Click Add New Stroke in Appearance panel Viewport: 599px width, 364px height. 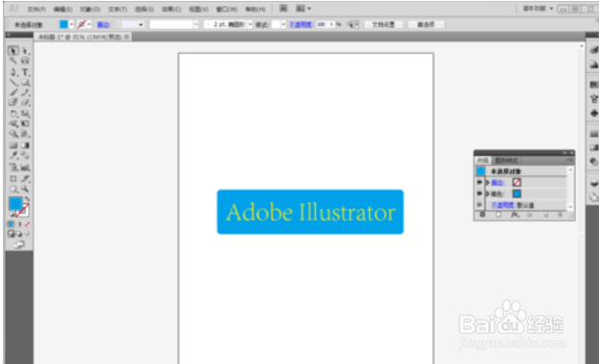[482, 215]
